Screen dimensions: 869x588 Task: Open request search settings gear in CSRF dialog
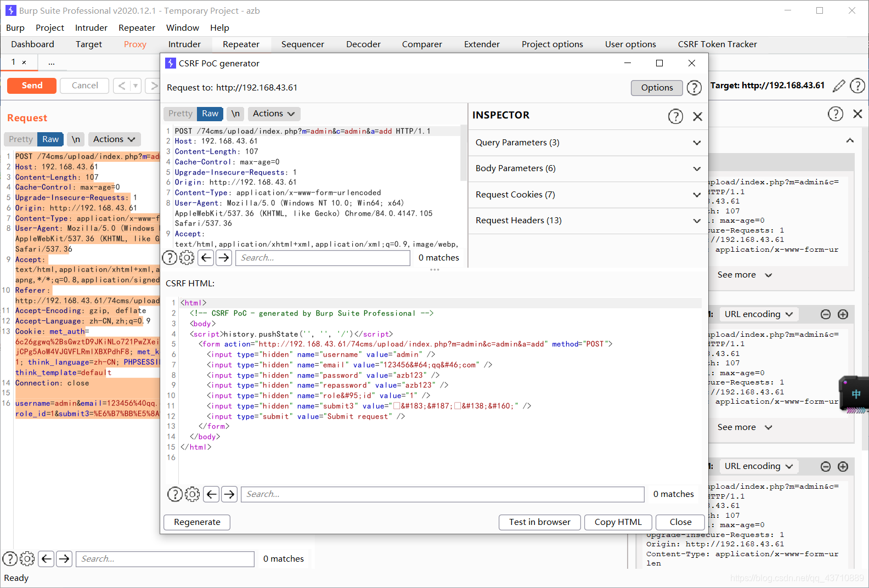point(187,258)
